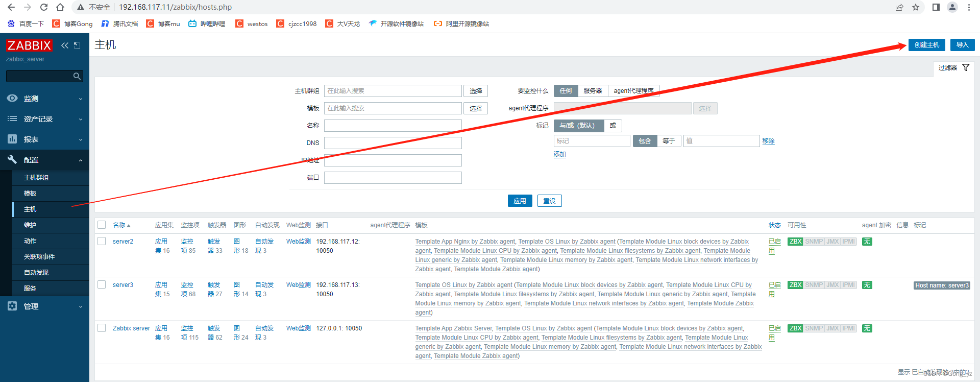Select 与/或 (默认) tag mode
Viewport: 980px width, 382px height.
(x=578, y=126)
